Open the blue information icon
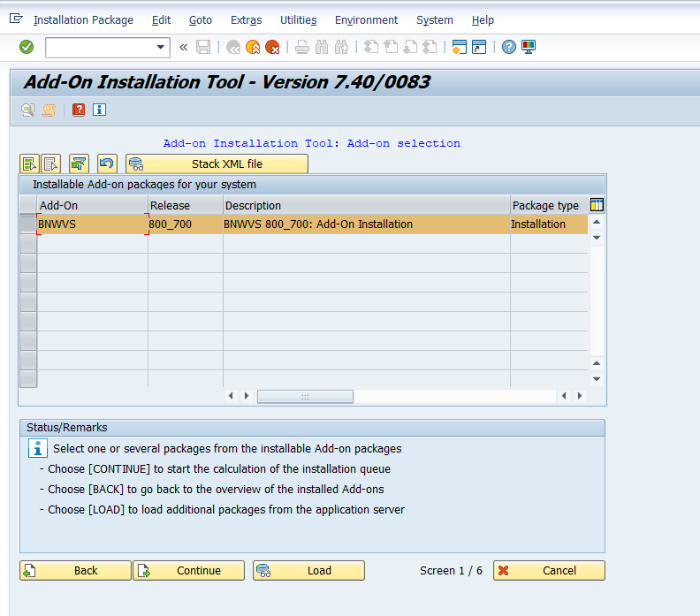Screen dimensions: 700x616 pyautogui.click(x=99, y=110)
